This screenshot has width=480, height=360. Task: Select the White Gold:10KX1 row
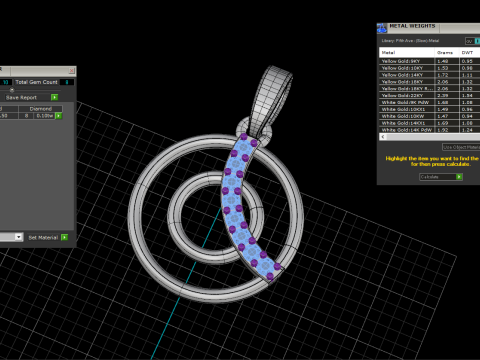430,109
